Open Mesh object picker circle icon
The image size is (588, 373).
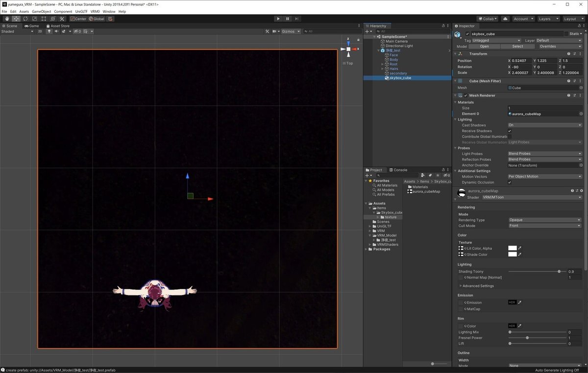(581, 88)
